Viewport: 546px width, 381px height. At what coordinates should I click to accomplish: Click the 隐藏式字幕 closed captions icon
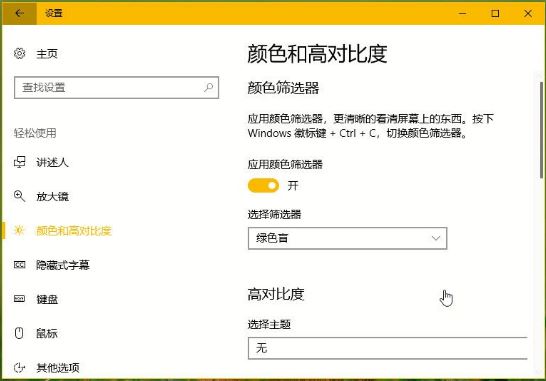pos(20,265)
